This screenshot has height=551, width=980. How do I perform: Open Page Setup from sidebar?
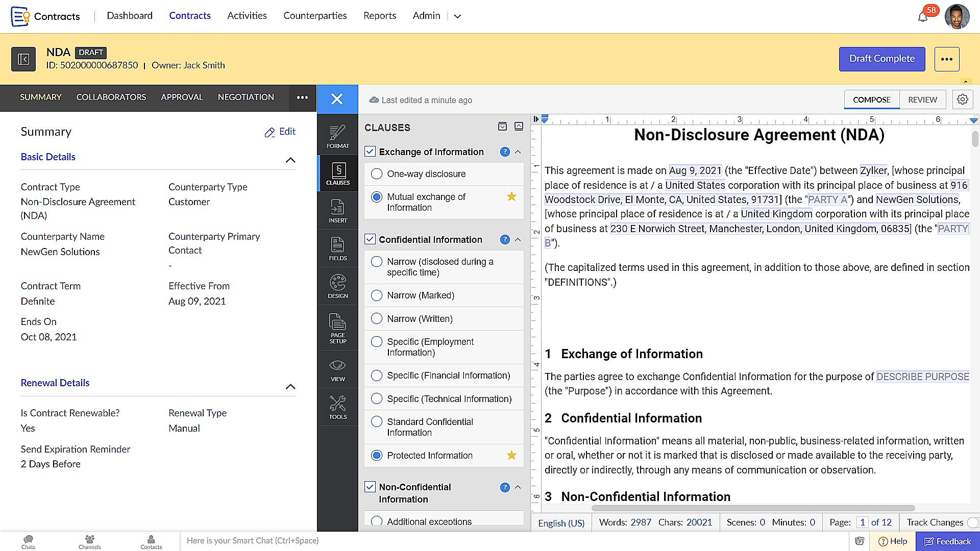(337, 328)
